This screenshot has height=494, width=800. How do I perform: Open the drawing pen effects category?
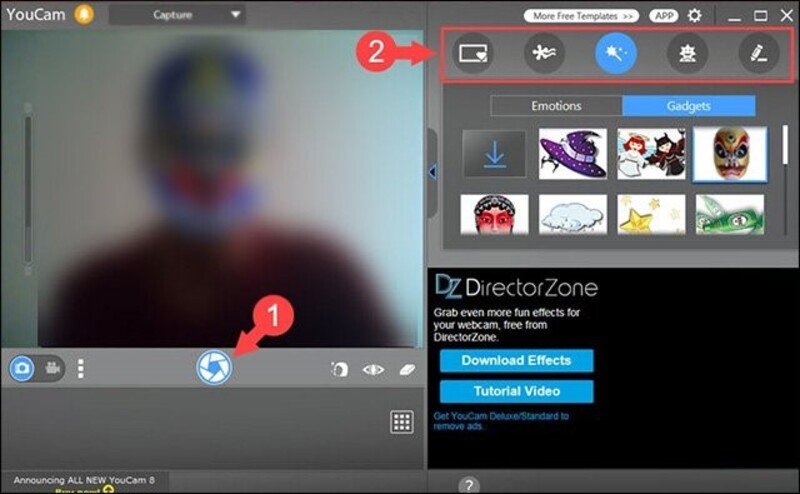pos(759,53)
